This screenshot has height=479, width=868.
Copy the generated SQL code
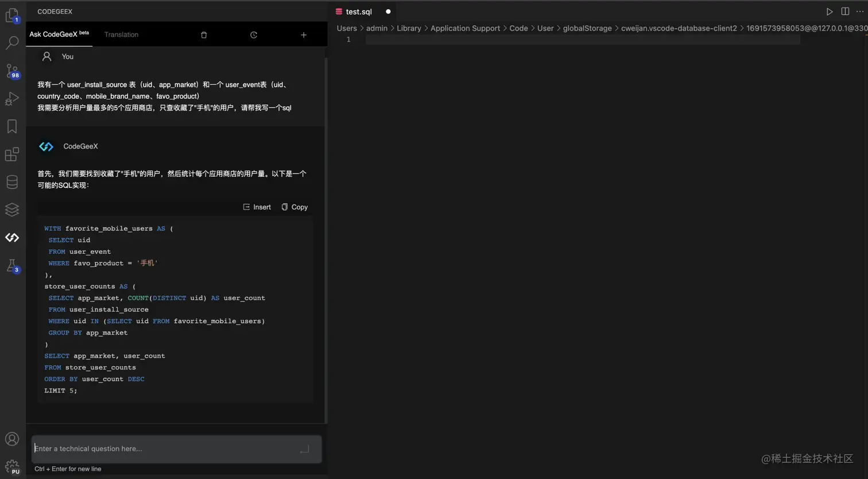(294, 207)
